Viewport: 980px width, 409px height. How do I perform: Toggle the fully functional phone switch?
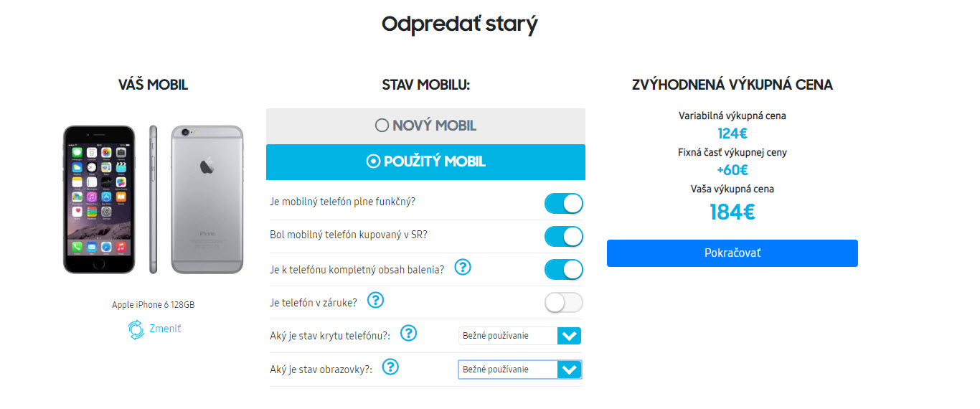(x=563, y=203)
